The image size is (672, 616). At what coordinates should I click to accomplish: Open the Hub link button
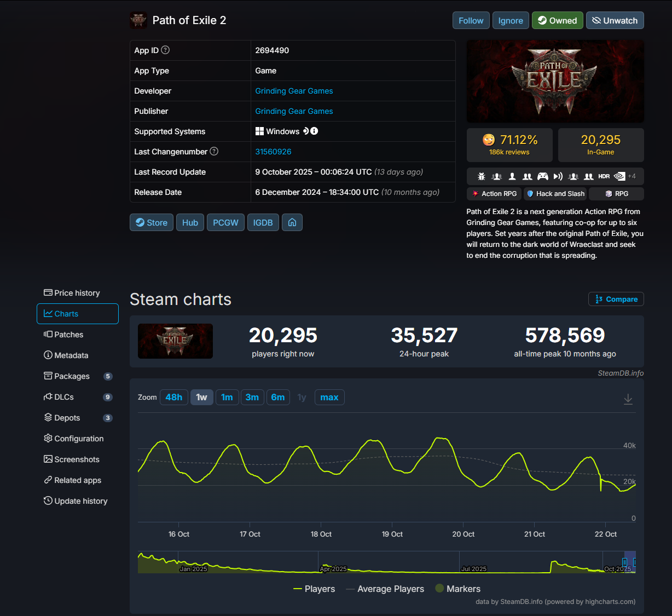[190, 222]
